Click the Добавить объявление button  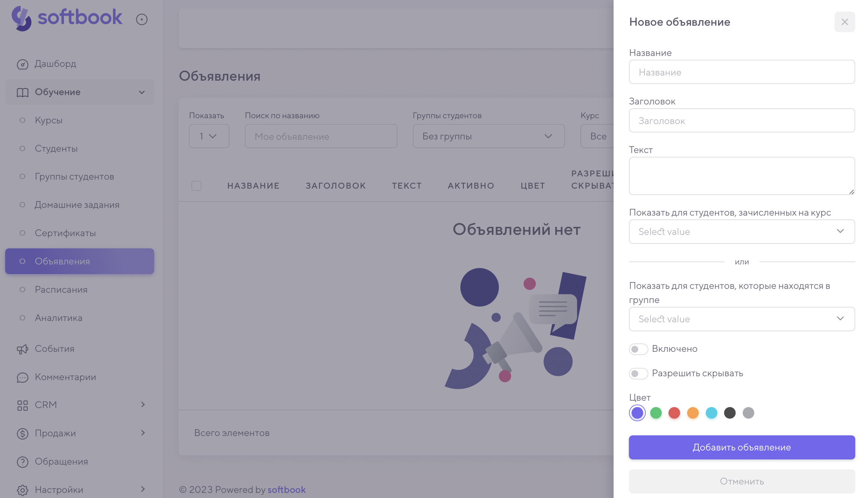click(741, 447)
